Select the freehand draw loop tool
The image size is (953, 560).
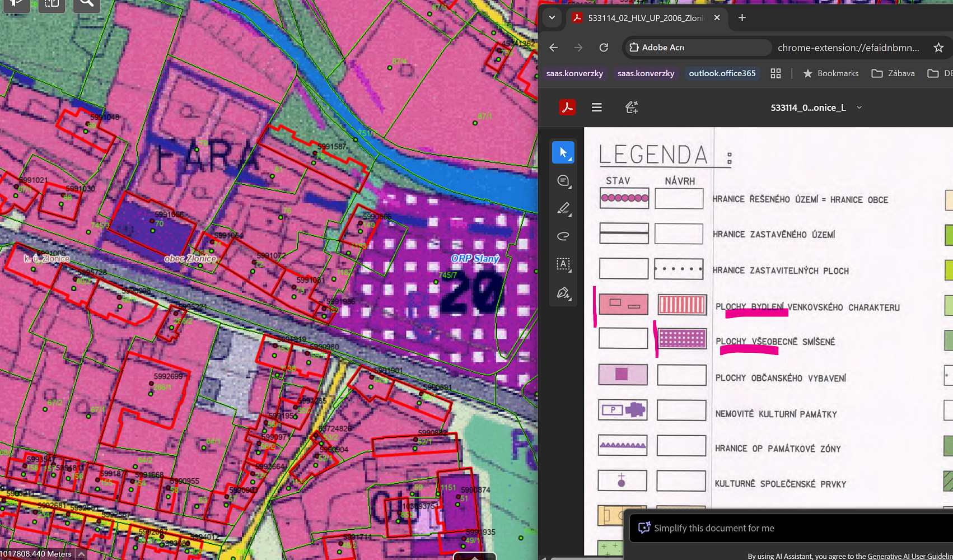point(563,236)
